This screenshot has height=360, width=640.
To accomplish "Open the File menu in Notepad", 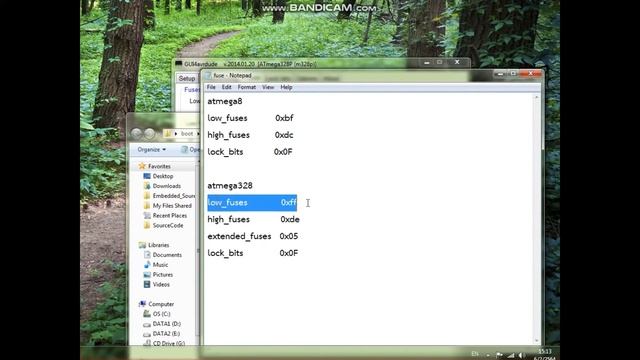I will [211, 87].
